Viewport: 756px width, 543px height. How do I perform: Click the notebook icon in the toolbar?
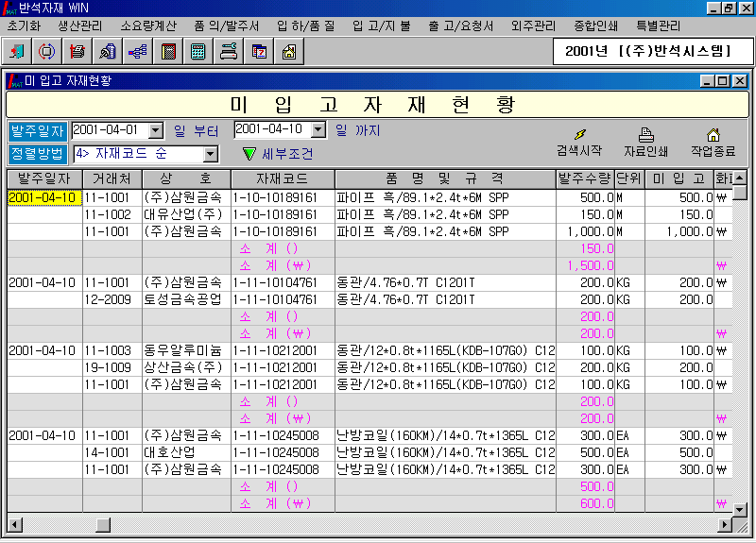(x=167, y=51)
